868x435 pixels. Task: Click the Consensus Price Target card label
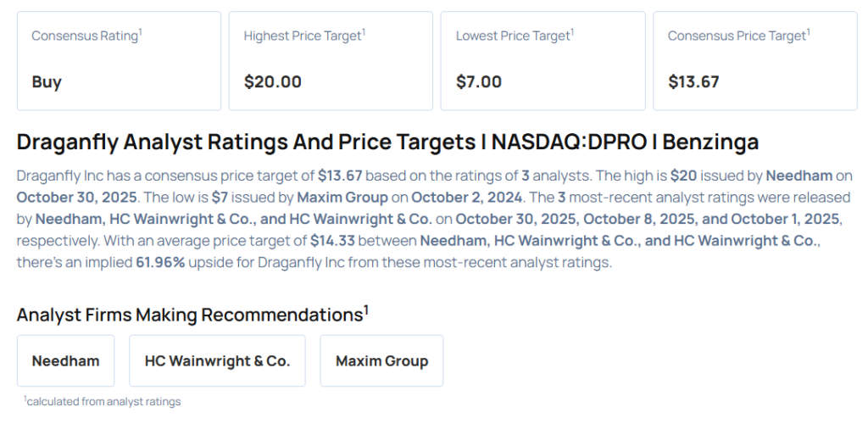click(x=737, y=36)
